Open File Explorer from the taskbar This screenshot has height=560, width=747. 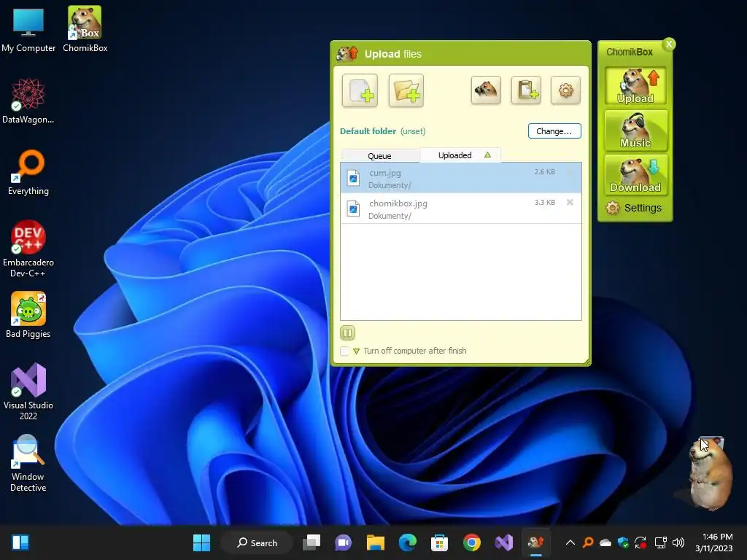pos(376,542)
